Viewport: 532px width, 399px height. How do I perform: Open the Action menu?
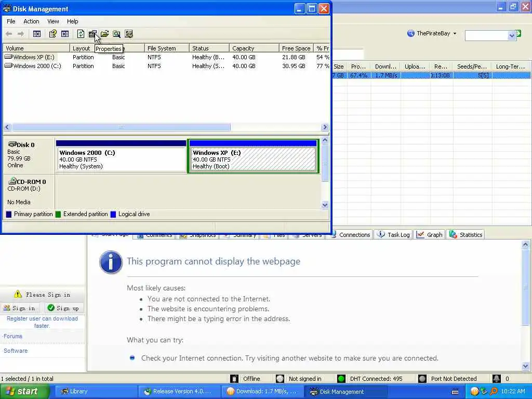31,21
